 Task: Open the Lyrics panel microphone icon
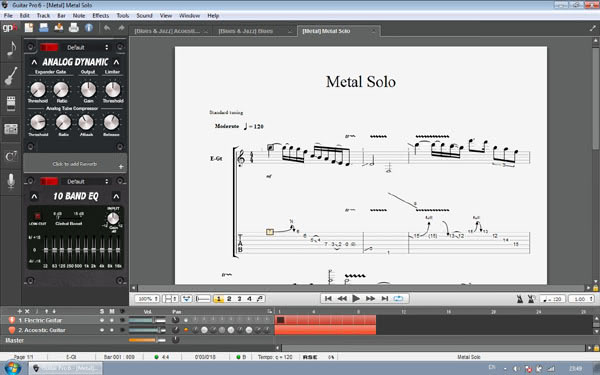click(11, 181)
